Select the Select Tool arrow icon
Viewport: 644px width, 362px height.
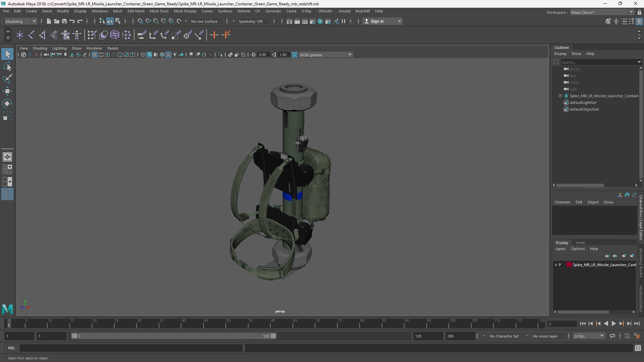[7, 54]
